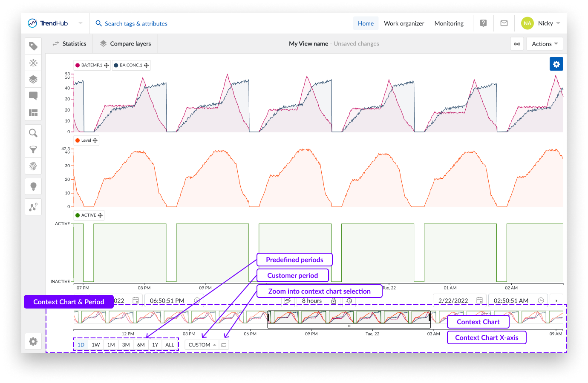Select the filter funnel sidebar icon

click(x=33, y=149)
